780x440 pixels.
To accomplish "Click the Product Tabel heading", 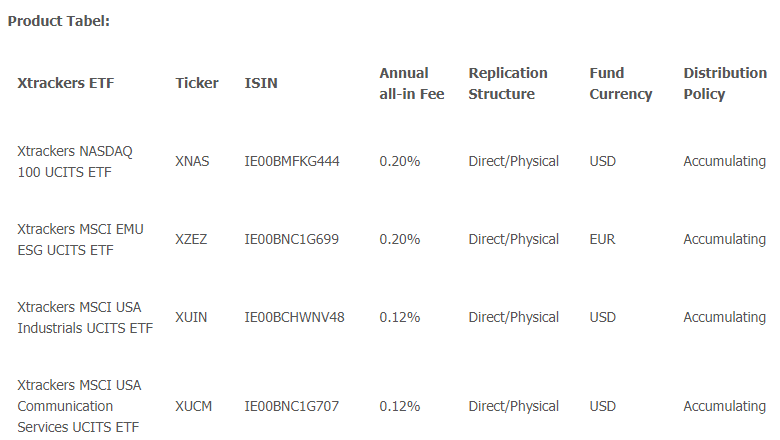I will click(x=59, y=21).
